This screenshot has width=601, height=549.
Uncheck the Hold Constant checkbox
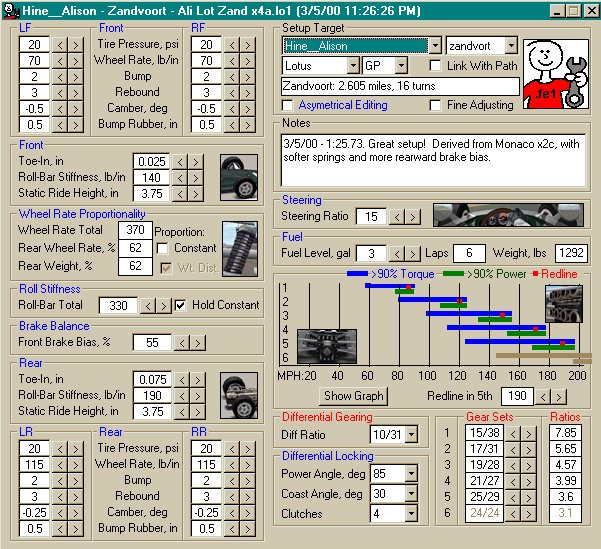pos(181,305)
